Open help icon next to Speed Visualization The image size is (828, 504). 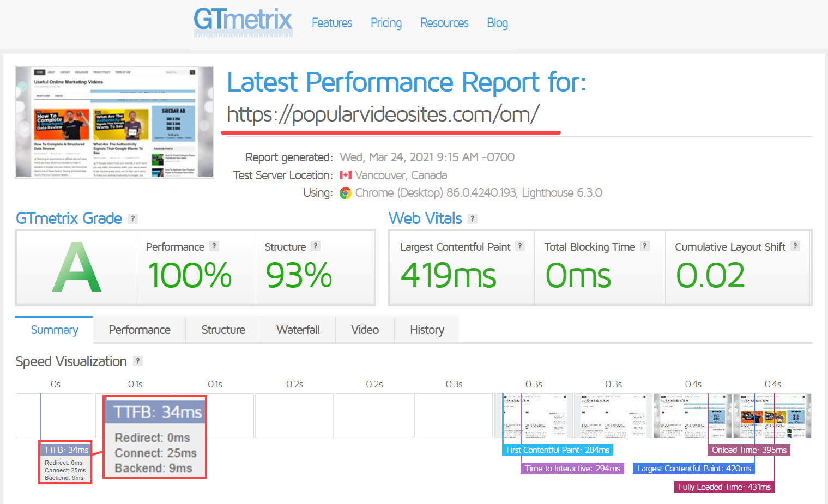(x=138, y=361)
